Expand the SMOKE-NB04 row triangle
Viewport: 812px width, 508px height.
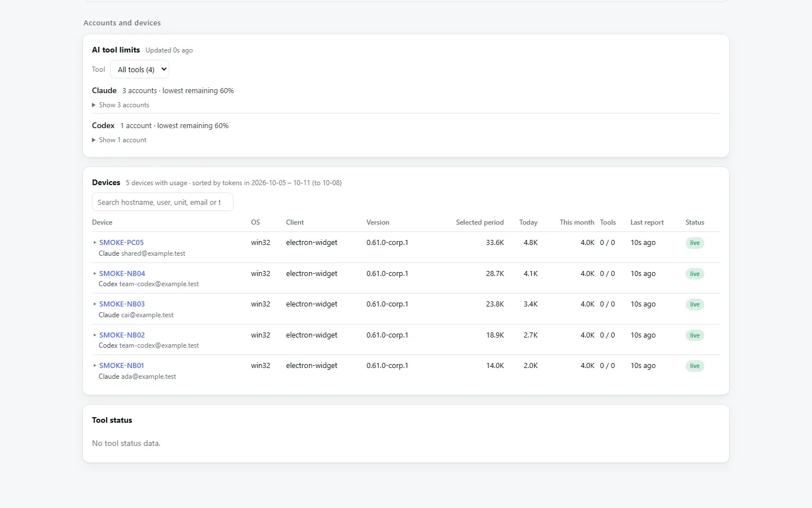[x=95, y=273]
